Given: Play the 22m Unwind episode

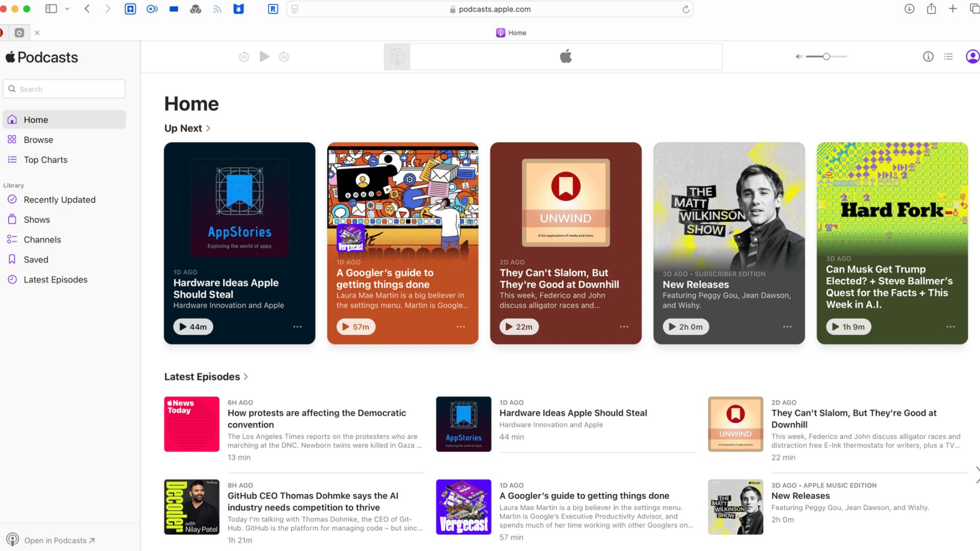Looking at the screenshot, I should [x=519, y=327].
